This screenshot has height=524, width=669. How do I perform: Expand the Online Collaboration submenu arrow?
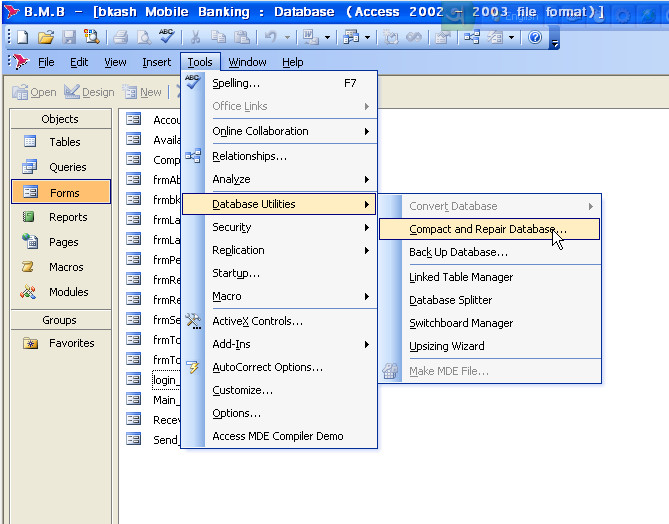pyautogui.click(x=366, y=131)
